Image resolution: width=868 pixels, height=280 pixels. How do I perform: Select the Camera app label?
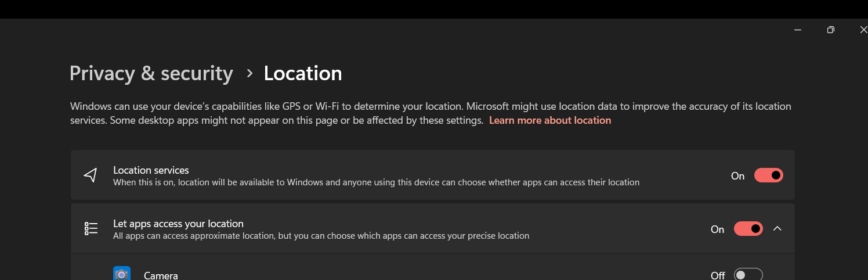coord(161,275)
